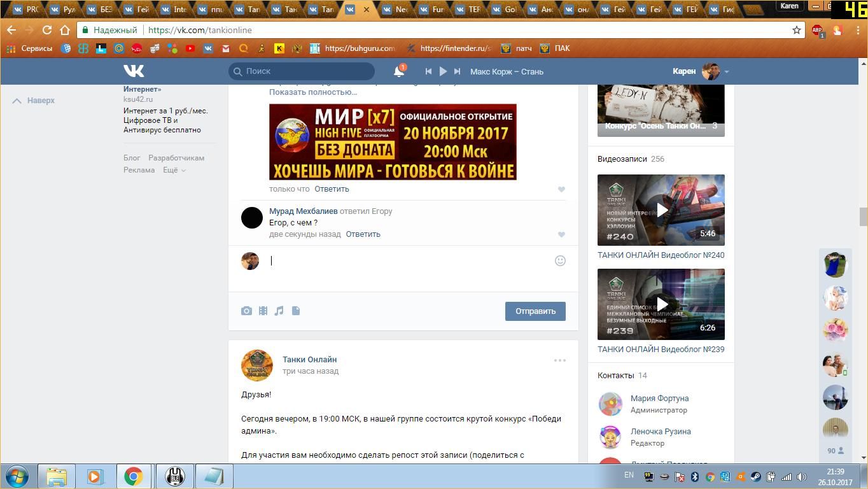Switch to the Fun browser tab
Viewport: 868px width, 489px height.
431,10
